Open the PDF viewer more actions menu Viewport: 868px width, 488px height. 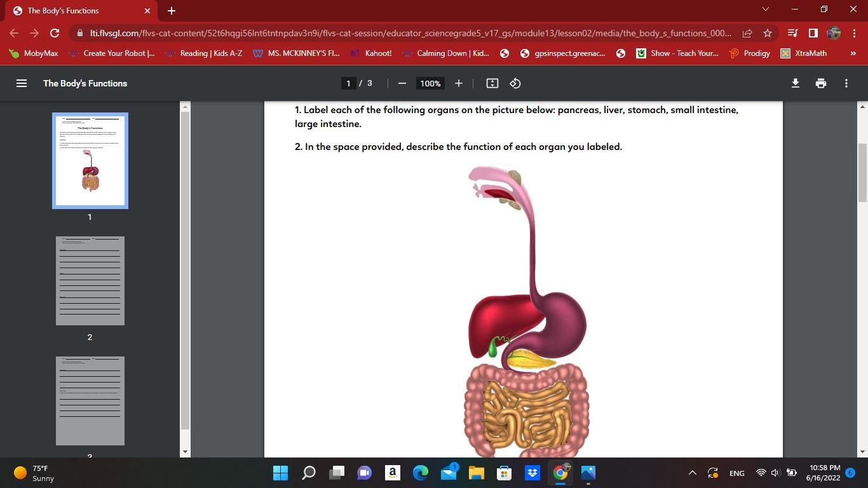(x=846, y=83)
